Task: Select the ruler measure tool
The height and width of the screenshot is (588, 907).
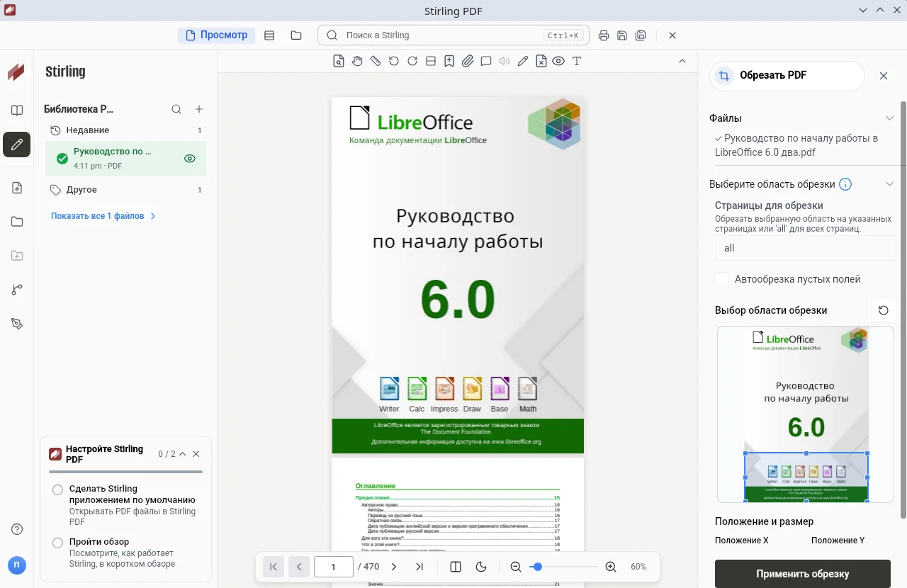Action: point(376,61)
